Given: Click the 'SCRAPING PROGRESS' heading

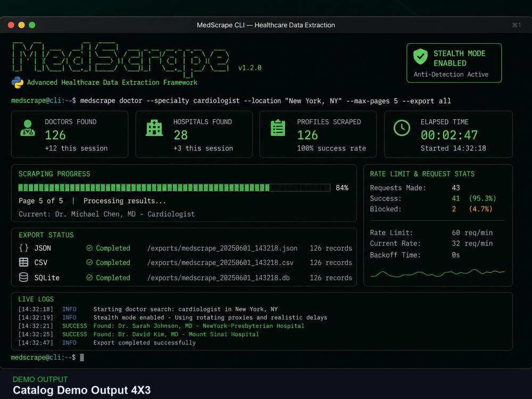Looking at the screenshot, I should tap(54, 174).
